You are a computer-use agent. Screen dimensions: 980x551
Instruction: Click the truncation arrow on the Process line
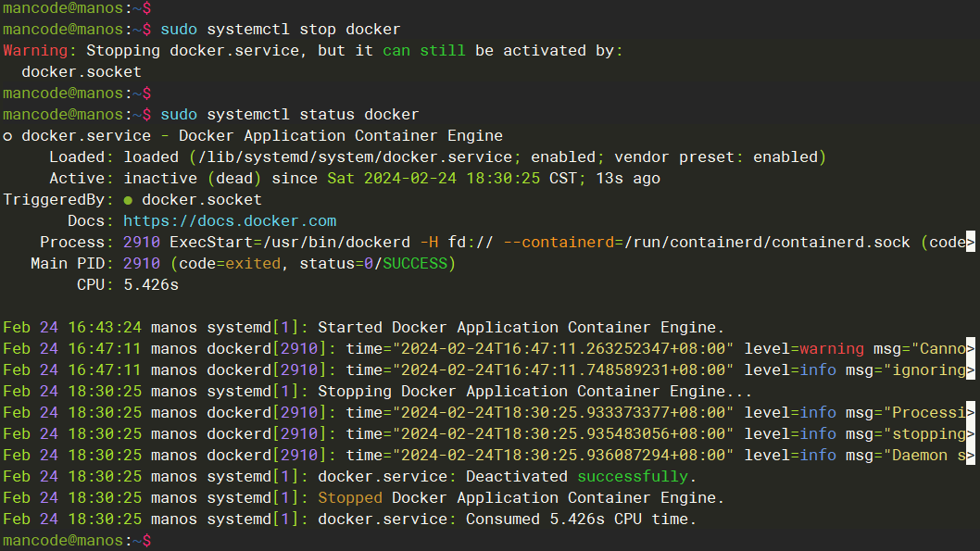point(971,243)
